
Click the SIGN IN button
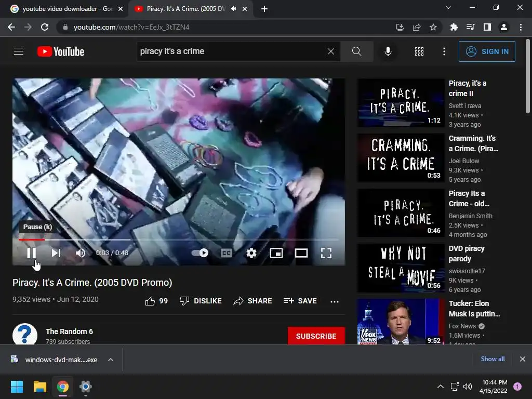click(487, 51)
